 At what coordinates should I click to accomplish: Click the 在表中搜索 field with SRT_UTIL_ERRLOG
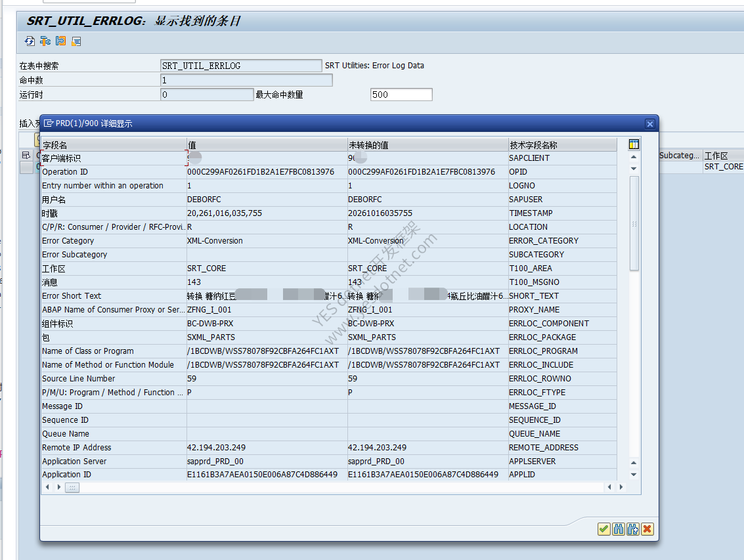(x=241, y=66)
